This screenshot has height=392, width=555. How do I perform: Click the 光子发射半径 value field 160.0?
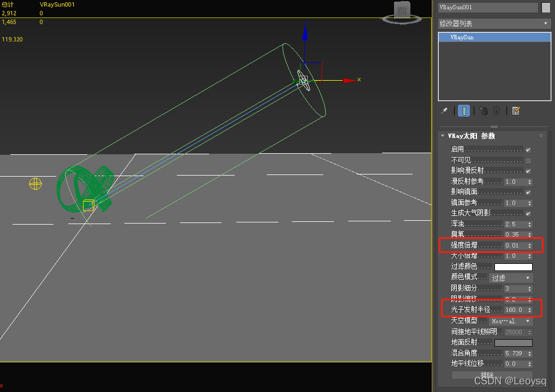(x=515, y=310)
